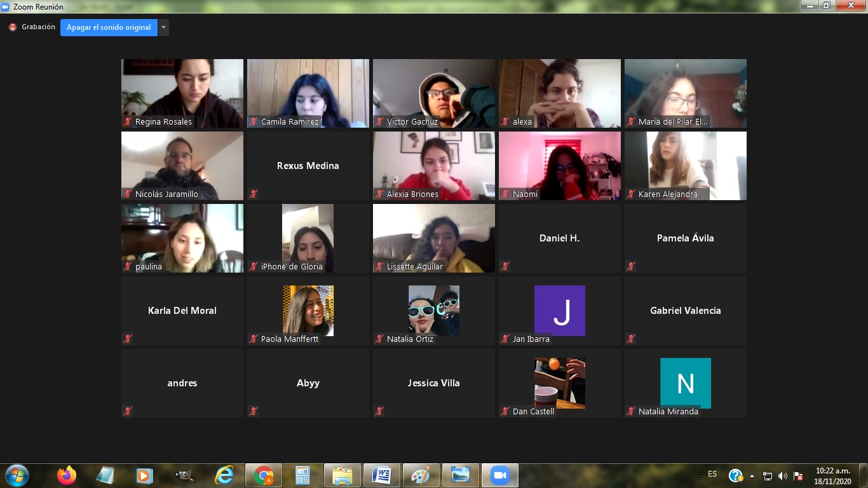This screenshot has width=868, height=488.
Task: Click muted mic icon on Regina Rosales
Action: point(128,121)
